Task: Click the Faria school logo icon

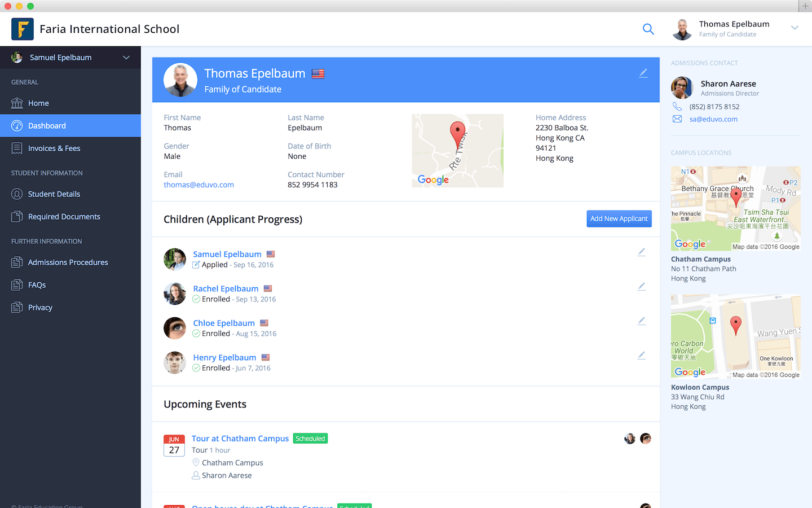Action: pos(23,29)
